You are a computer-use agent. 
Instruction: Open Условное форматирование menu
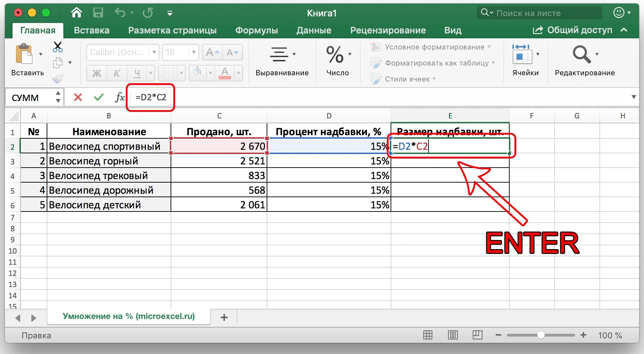click(431, 47)
